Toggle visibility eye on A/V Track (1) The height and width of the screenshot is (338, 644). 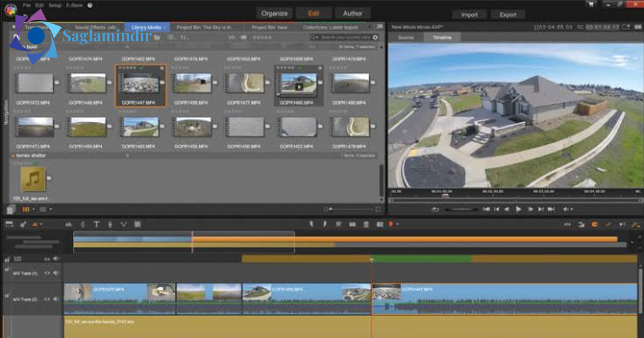[x=47, y=273]
